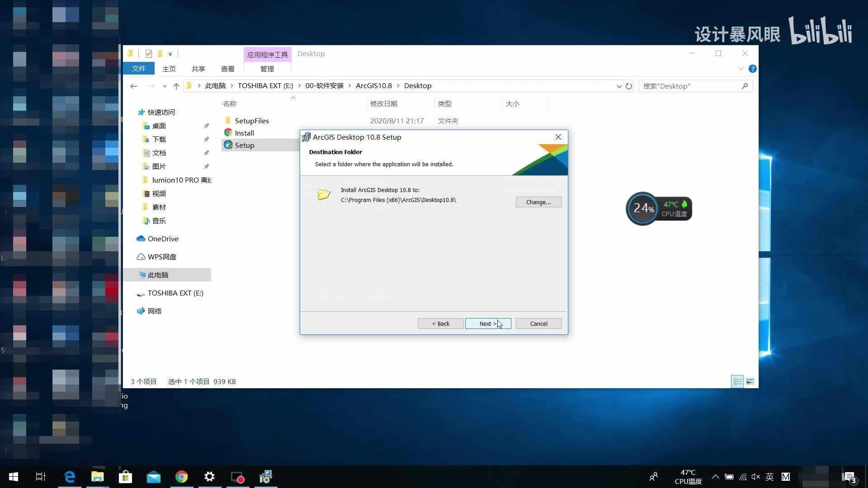Open the Mail app on the taskbar
Screen dimensions: 868x488
(x=154, y=477)
